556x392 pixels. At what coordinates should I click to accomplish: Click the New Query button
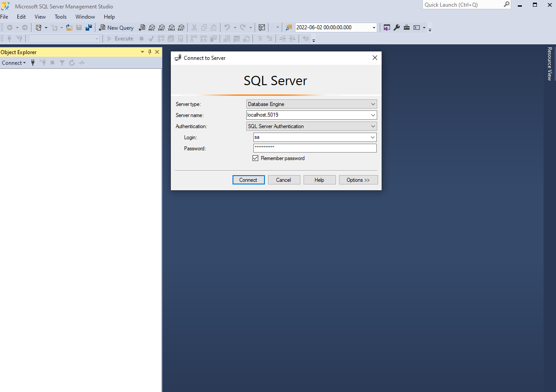click(x=116, y=27)
